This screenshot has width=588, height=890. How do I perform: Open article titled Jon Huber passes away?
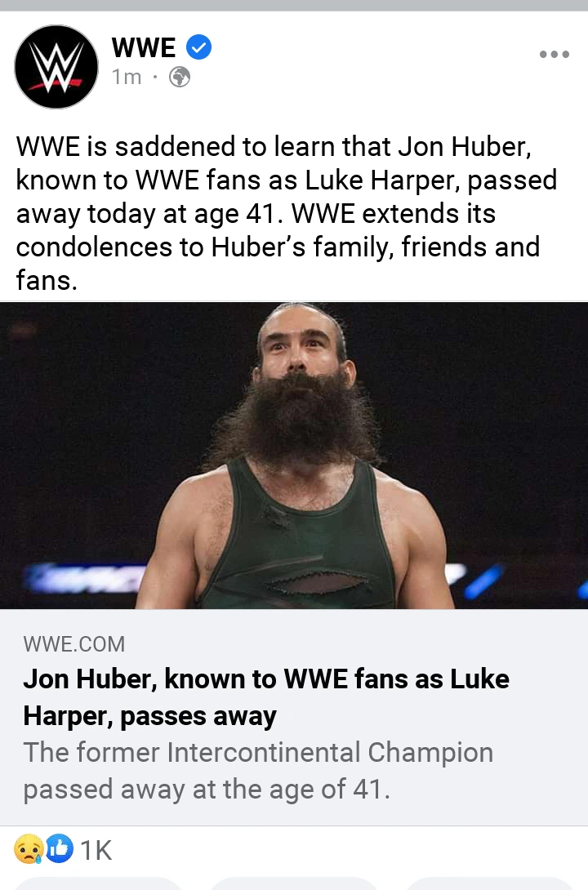point(266,697)
